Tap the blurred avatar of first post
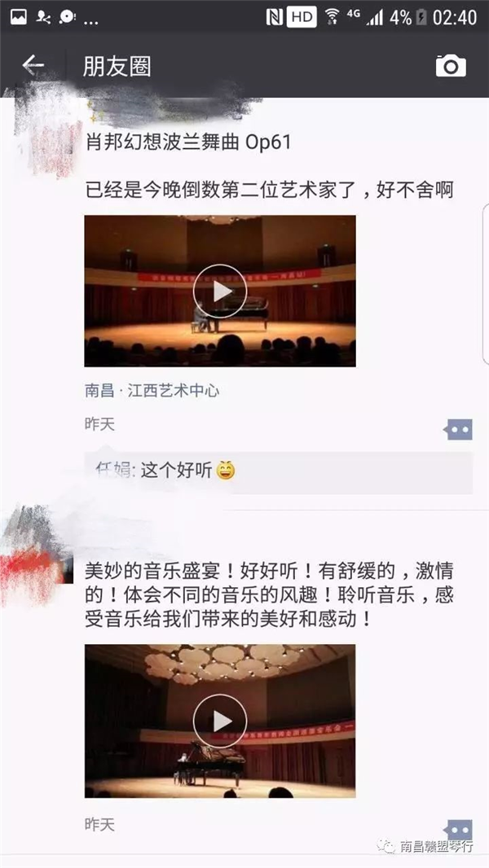Viewport: 489px width, 868px height. coord(47,133)
